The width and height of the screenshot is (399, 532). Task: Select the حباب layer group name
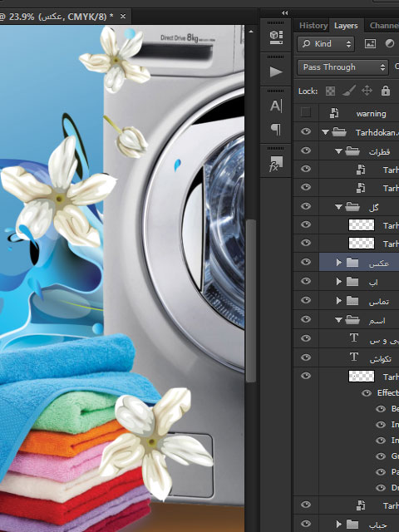tap(377, 525)
